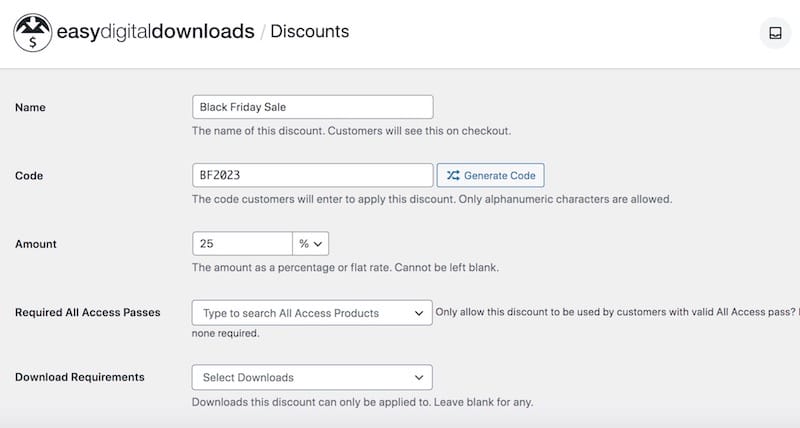Click the Generate Code button
800x428 pixels.
490,175
